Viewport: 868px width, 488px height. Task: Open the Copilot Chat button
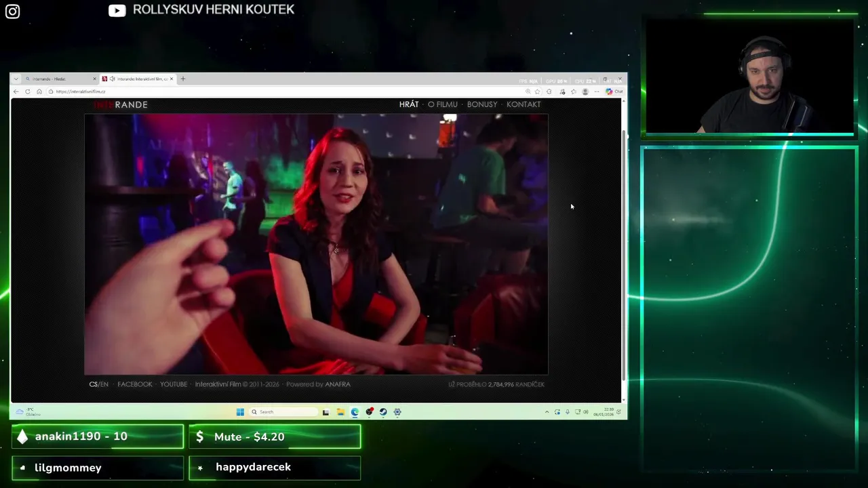tap(614, 91)
